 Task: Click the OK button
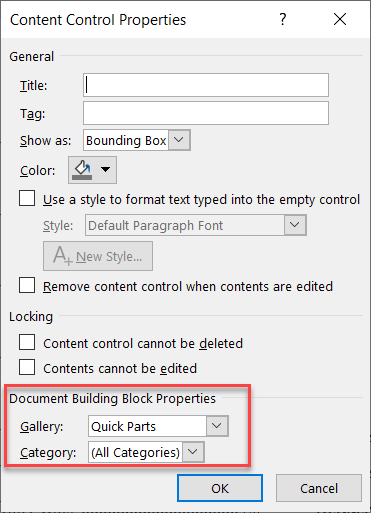click(x=220, y=488)
